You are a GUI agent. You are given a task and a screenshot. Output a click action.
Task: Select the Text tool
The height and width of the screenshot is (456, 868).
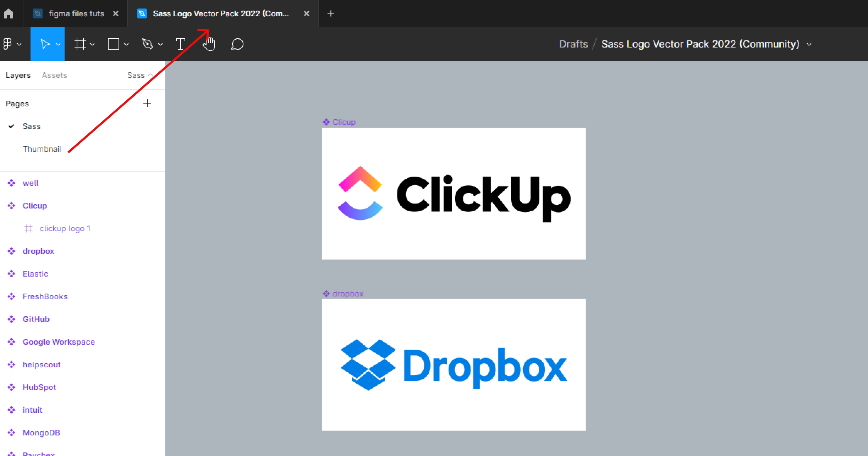tap(181, 44)
